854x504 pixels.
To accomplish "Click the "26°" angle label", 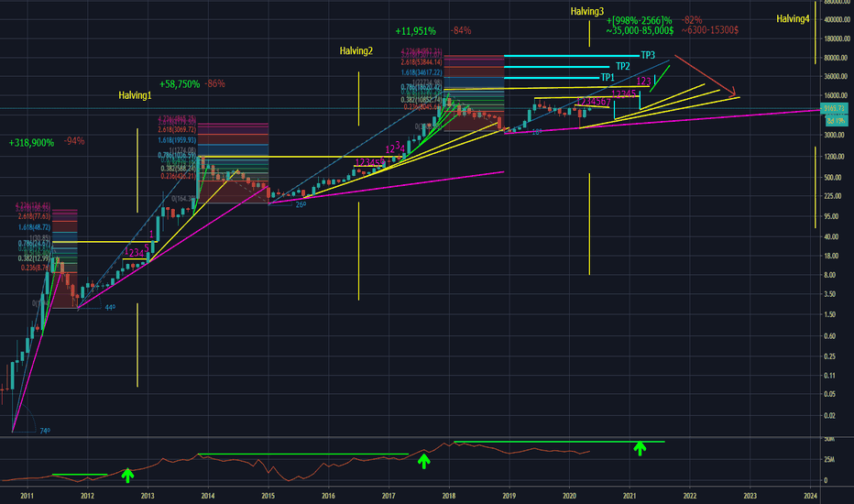I will 301,205.
